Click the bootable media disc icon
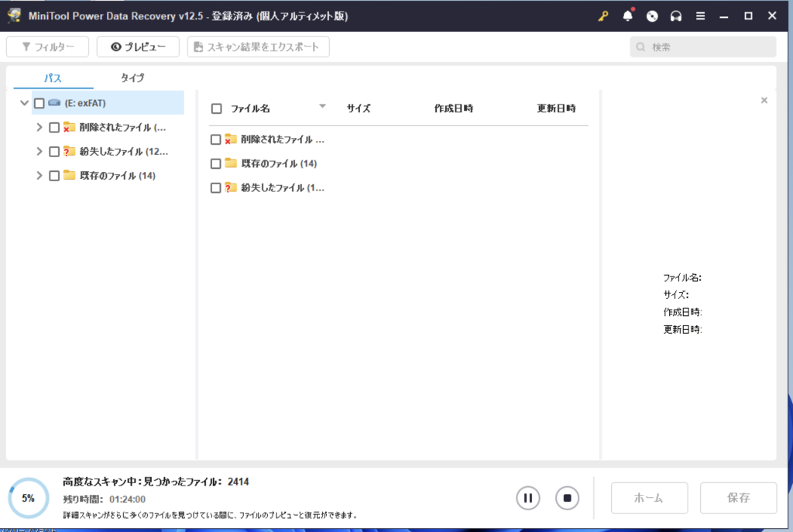The width and height of the screenshot is (793, 532). point(652,16)
